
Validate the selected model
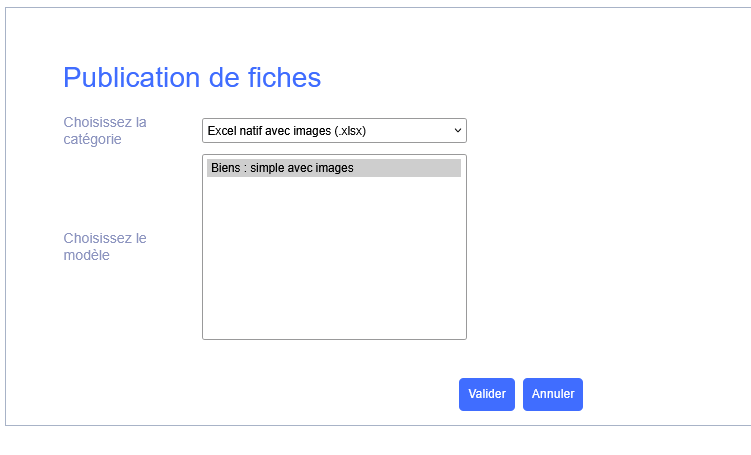pos(487,394)
